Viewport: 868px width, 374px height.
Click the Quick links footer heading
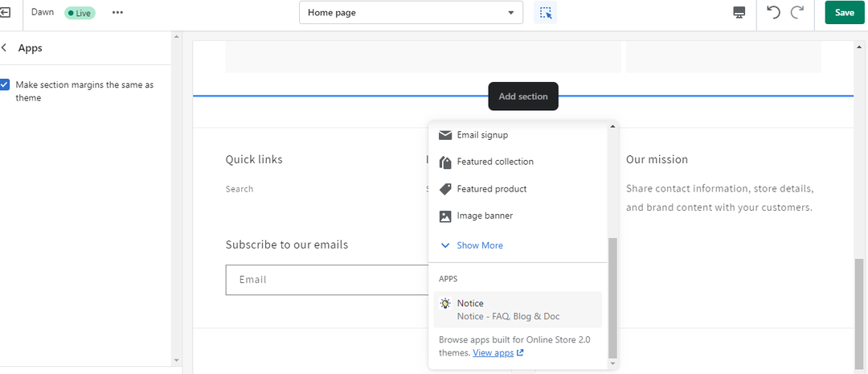pyautogui.click(x=254, y=159)
